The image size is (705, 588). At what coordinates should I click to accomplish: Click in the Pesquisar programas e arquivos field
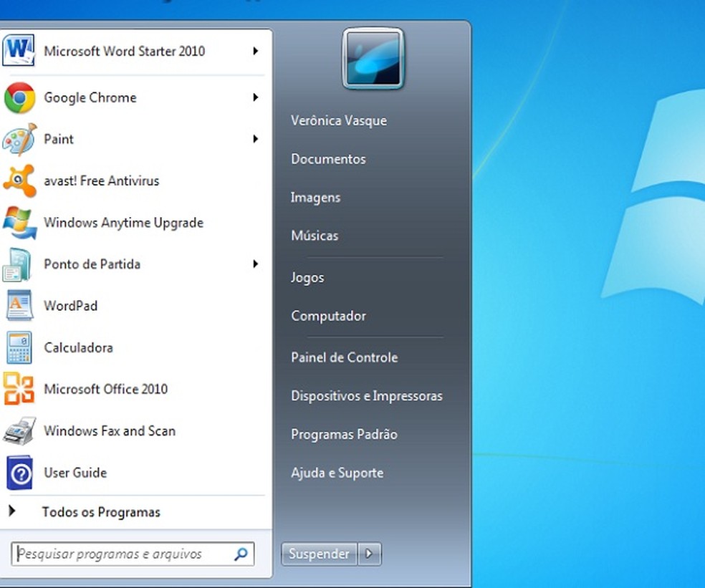tap(133, 554)
